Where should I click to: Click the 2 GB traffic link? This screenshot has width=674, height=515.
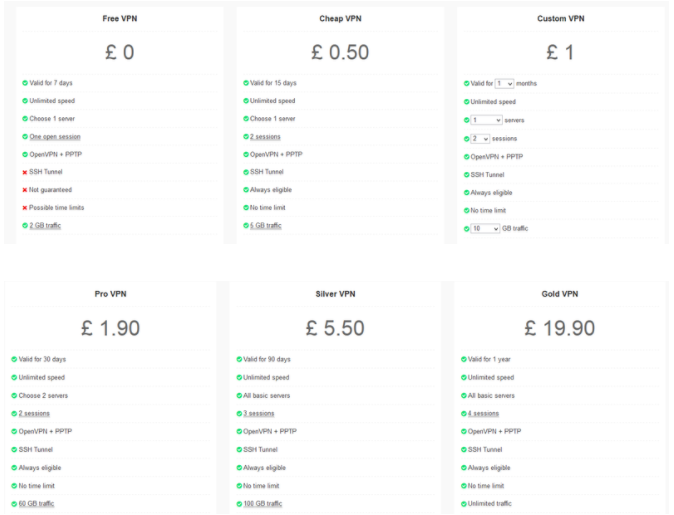coord(45,226)
